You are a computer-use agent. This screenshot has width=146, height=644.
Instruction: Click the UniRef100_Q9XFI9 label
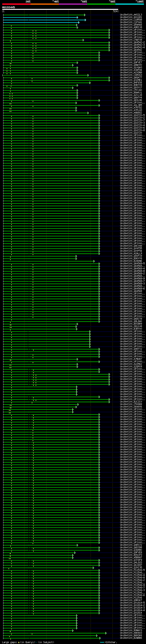pyautogui.click(x=131, y=256)
